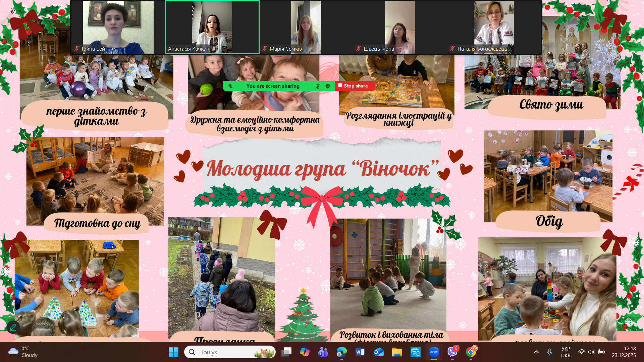Image resolution: width=644 pixels, height=362 pixels.
Task: Click the green arrow in the sharing bar
Action: pyautogui.click(x=230, y=86)
